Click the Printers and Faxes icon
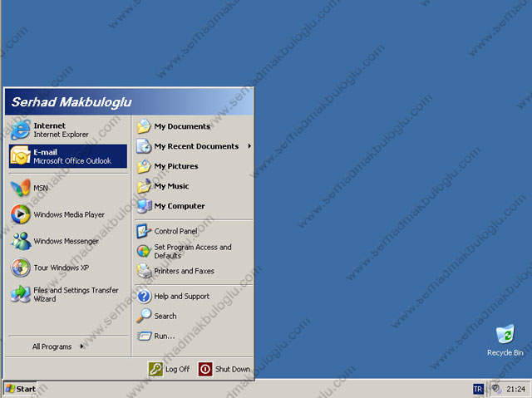This screenshot has width=532, height=398. point(144,271)
